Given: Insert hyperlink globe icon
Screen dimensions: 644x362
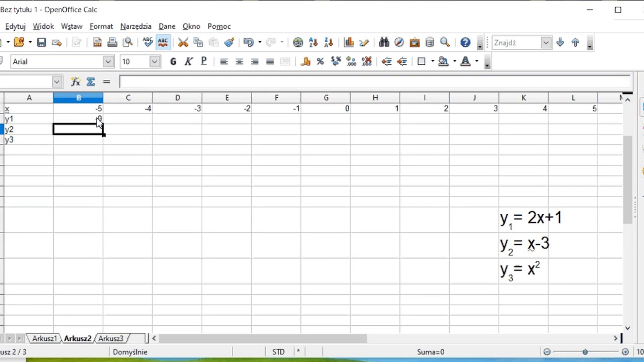Looking at the screenshot, I should 298,43.
